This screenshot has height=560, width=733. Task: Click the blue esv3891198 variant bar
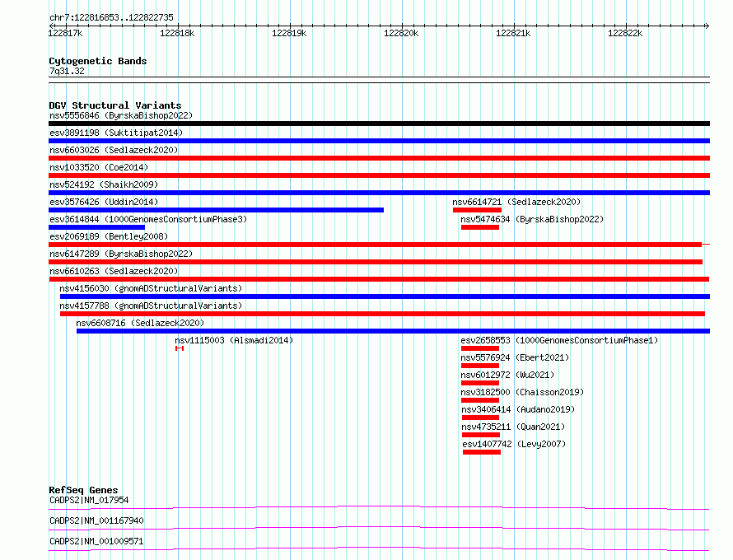[x=379, y=141]
